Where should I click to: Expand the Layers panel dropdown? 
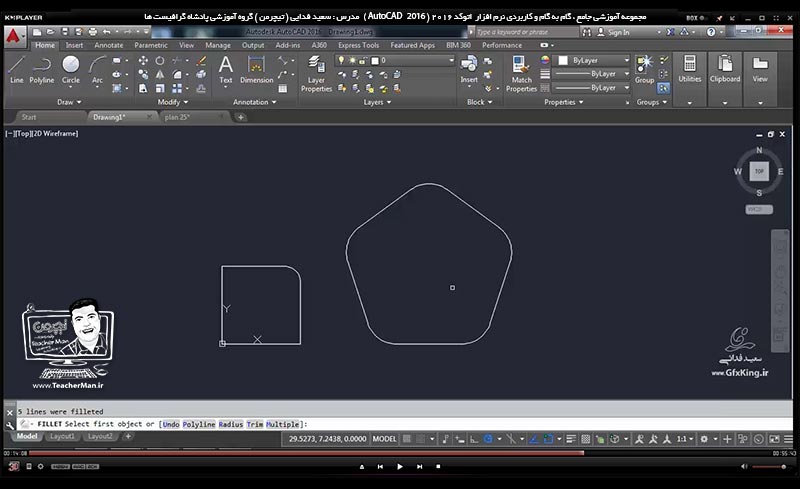[378, 102]
